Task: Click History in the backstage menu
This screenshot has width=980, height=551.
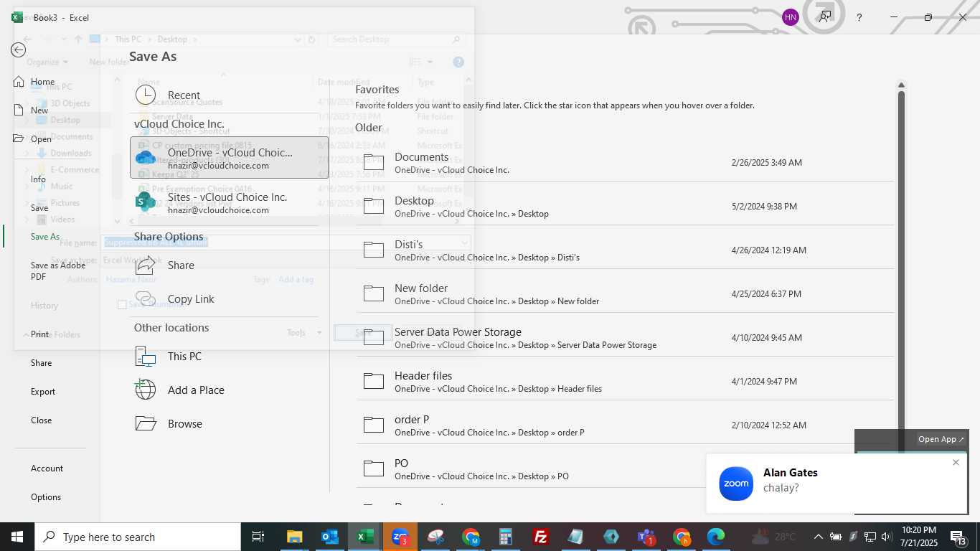Action: [x=44, y=305]
